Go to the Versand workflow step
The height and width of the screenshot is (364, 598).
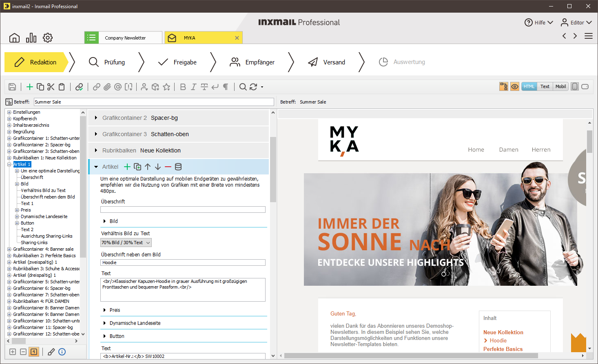pyautogui.click(x=326, y=62)
